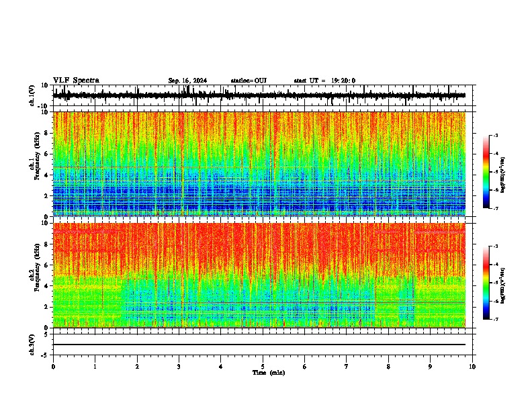
Task: Click the ch.1 colorbar log(PSD) label
Action: coord(502,175)
